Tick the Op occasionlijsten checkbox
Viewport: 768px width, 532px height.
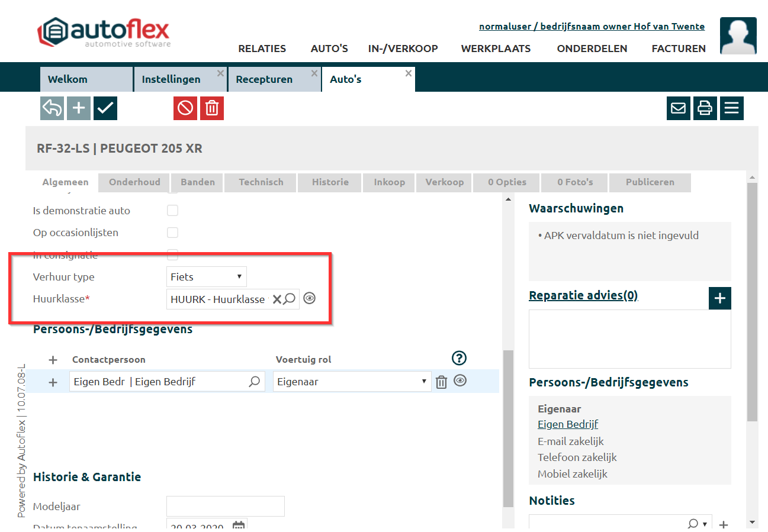pyautogui.click(x=172, y=233)
